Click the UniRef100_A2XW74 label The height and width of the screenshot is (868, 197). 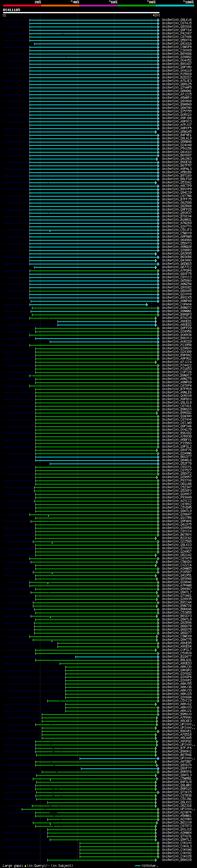click(x=177, y=812)
